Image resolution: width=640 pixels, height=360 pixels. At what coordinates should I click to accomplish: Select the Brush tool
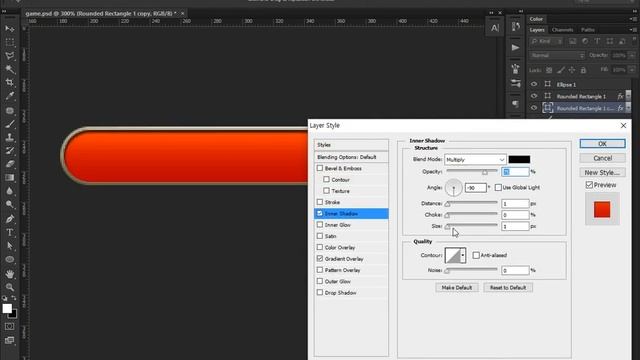tap(10, 124)
